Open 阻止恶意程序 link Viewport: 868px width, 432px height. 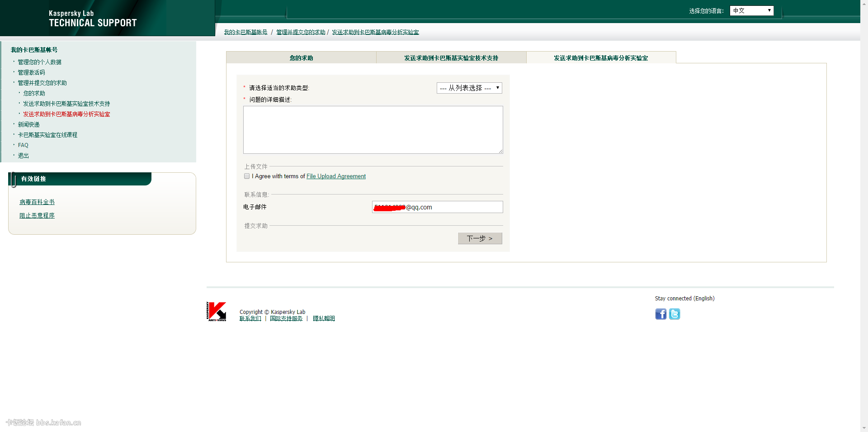pyautogui.click(x=37, y=216)
